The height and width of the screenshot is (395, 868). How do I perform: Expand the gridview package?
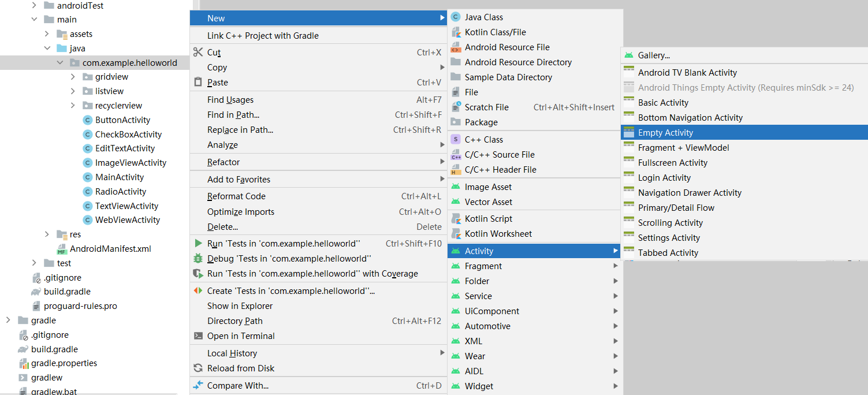(73, 77)
